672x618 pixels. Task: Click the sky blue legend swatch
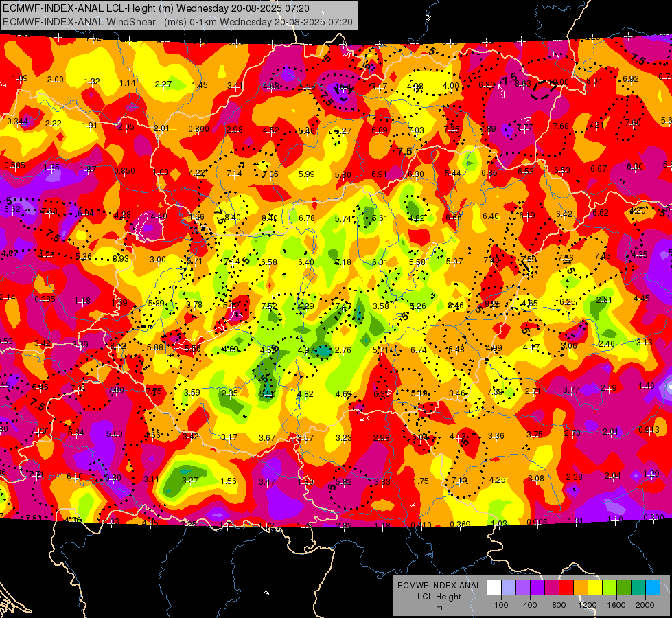653,588
